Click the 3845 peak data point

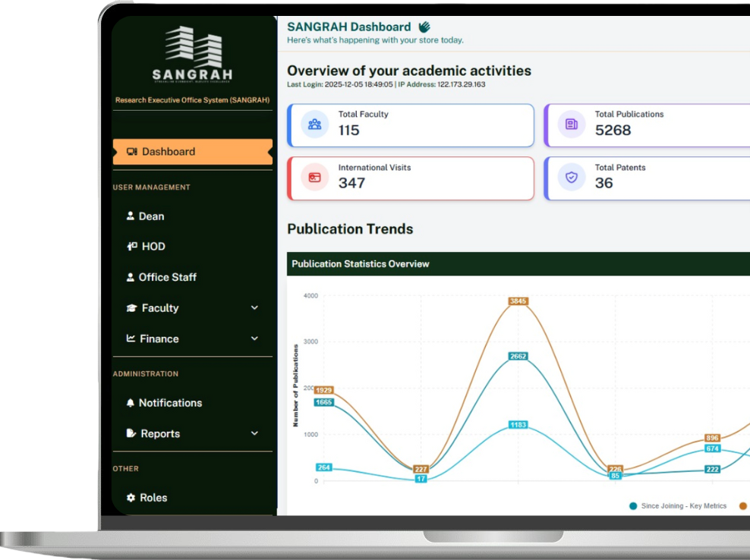[518, 301]
